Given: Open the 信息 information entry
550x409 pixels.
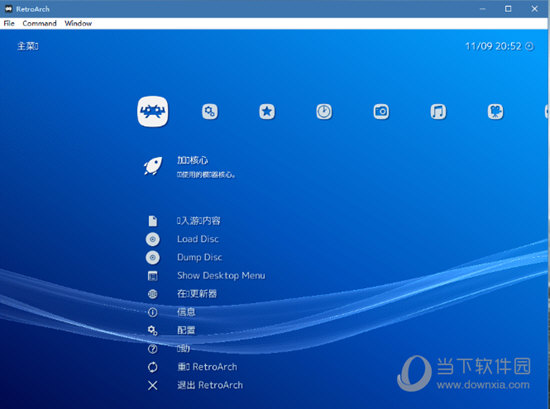Looking at the screenshot, I should point(186,312).
